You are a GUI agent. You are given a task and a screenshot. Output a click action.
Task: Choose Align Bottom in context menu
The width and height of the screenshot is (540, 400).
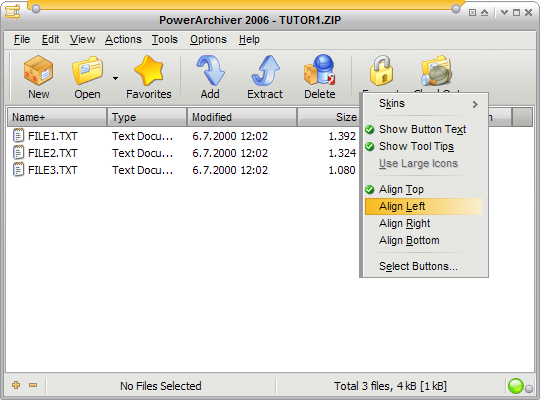[x=423, y=240]
